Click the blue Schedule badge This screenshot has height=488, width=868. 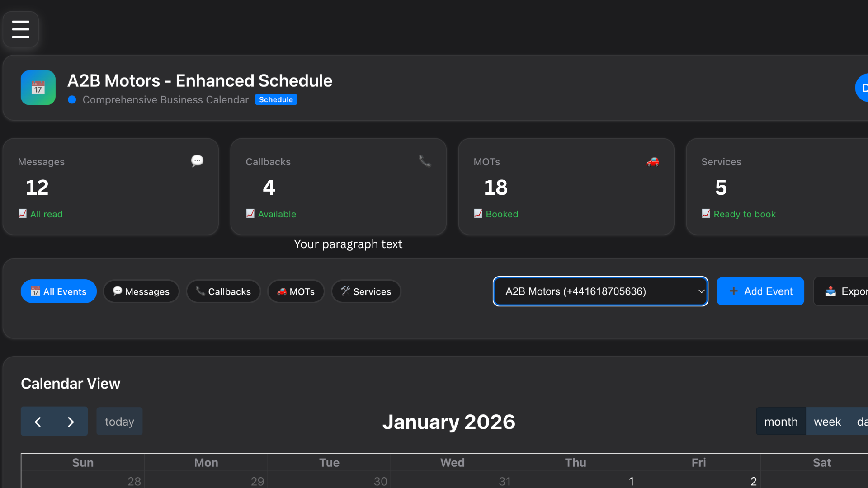[x=276, y=99]
